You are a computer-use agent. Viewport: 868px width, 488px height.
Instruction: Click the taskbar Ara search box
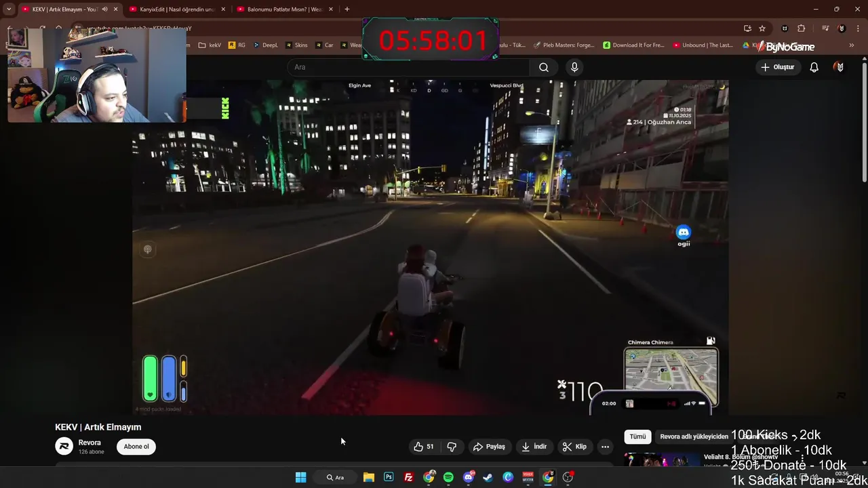point(335,477)
